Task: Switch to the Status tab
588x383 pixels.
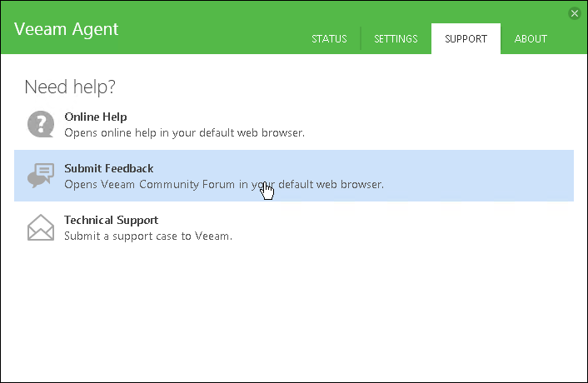Action: [329, 39]
